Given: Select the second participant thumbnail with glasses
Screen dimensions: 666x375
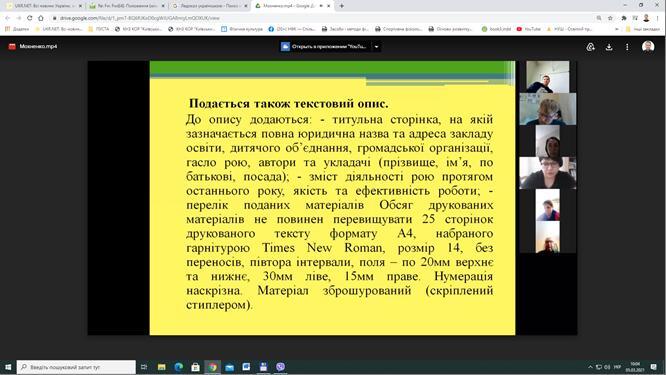Looking at the screenshot, I should tap(547, 109).
